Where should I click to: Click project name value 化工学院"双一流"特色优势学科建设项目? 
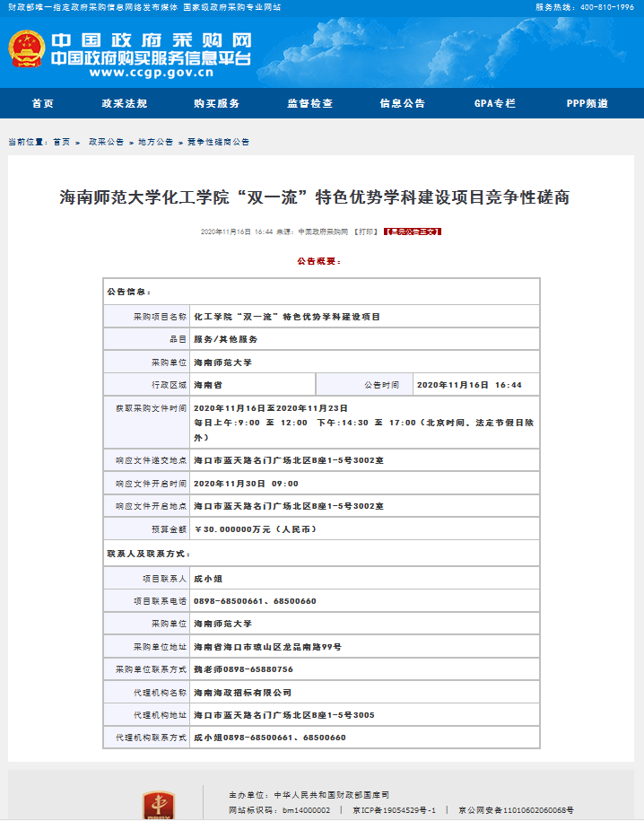coord(287,317)
